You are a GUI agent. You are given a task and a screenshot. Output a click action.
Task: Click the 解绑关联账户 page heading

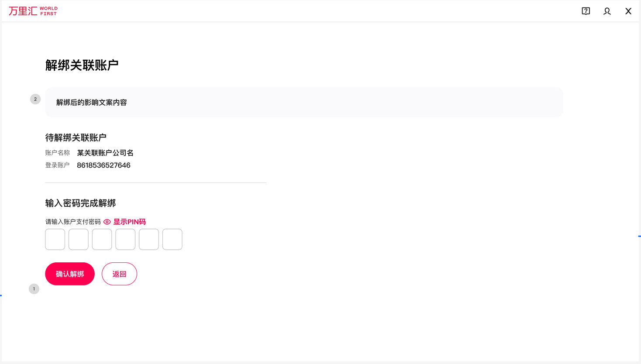[82, 65]
